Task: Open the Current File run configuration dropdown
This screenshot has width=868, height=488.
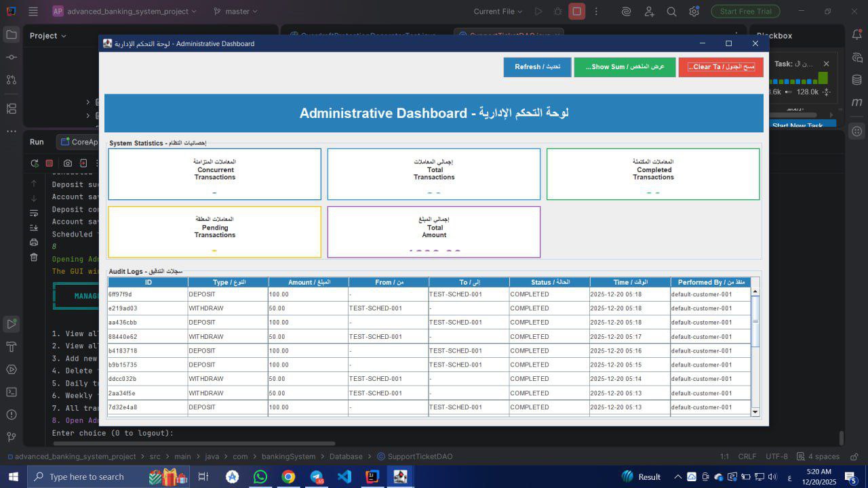Action: point(498,12)
